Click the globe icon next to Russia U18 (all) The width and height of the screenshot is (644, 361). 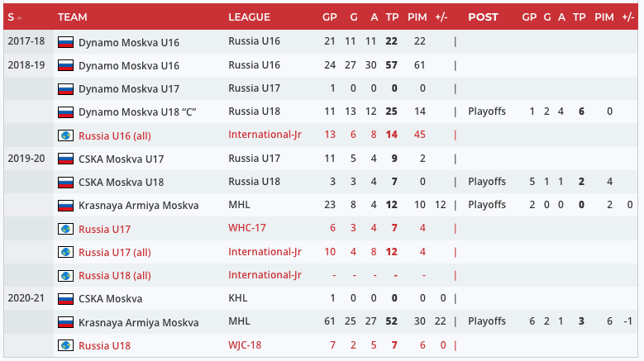click(65, 275)
